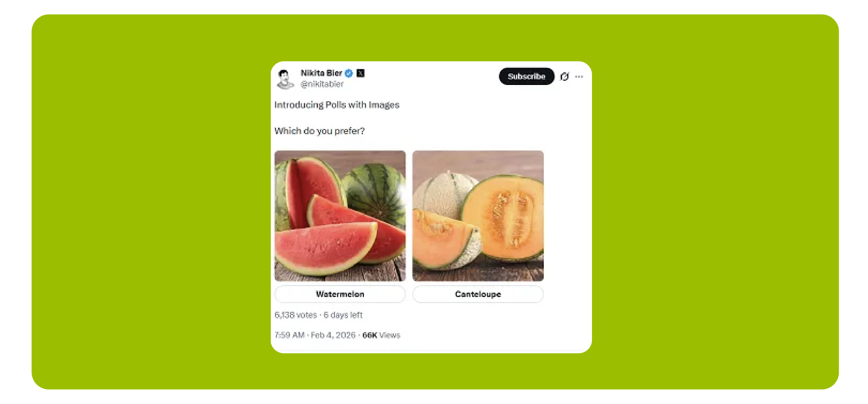Screen dimensions: 868x404
Task: Click the Introducing Polls with Images text
Action: [337, 105]
